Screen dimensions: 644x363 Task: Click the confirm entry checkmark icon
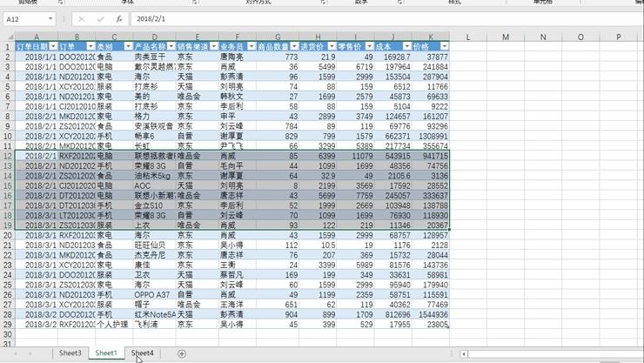point(100,18)
